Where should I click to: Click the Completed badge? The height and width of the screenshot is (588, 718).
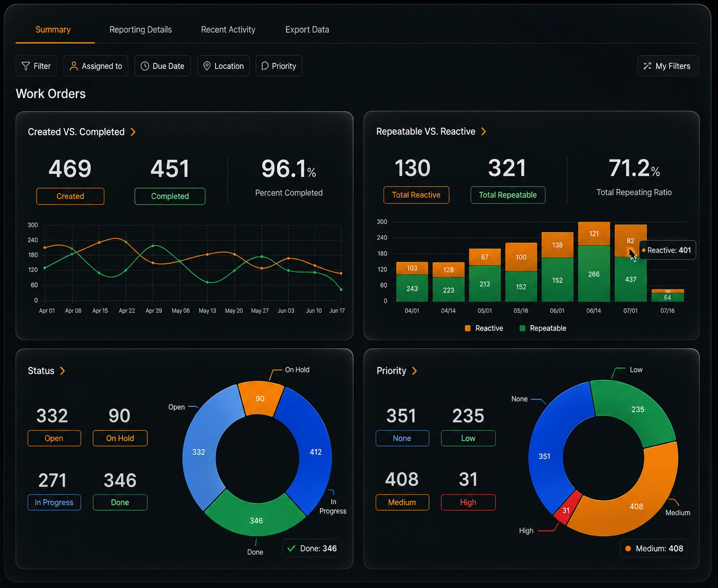[x=170, y=196]
